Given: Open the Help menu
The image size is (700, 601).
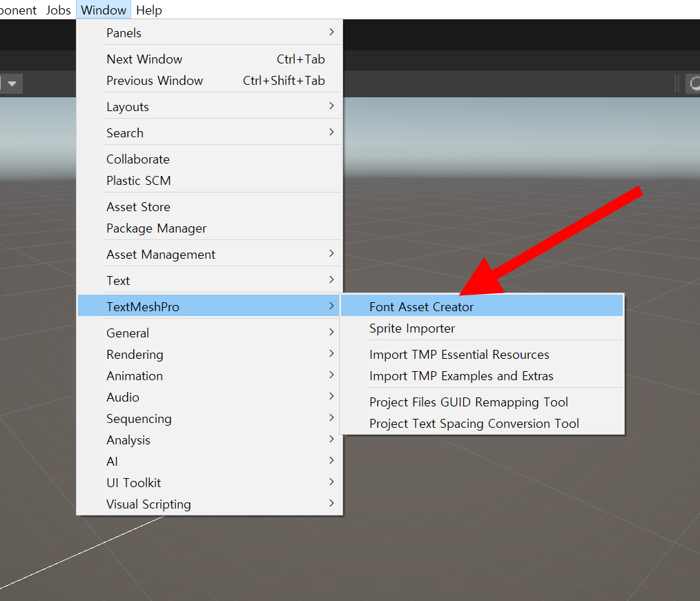Looking at the screenshot, I should [x=148, y=10].
